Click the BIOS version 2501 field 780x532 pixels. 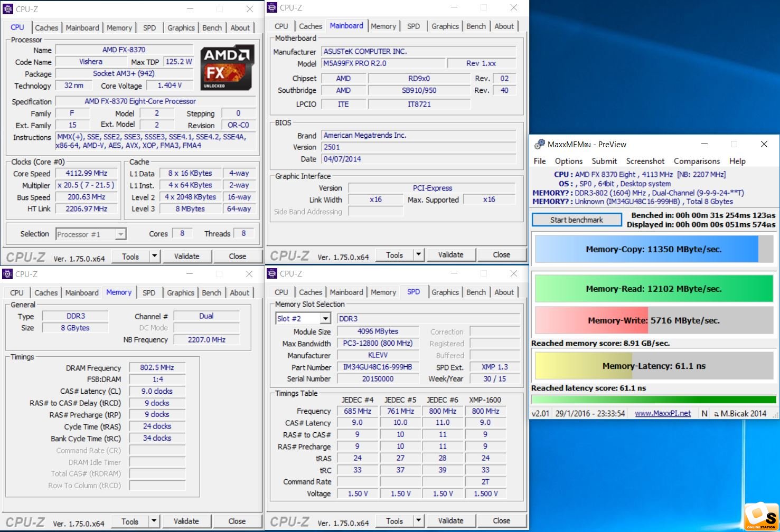pyautogui.click(x=419, y=147)
